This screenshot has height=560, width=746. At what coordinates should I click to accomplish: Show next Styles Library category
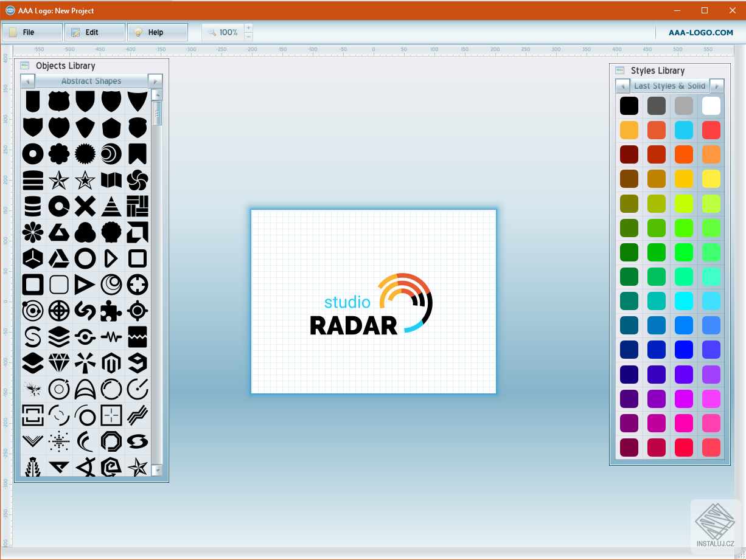pyautogui.click(x=717, y=86)
